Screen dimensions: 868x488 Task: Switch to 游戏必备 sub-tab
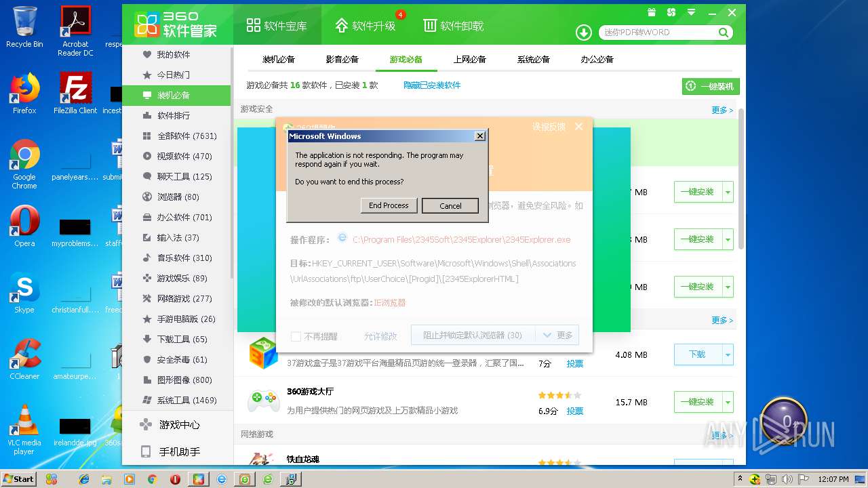[x=406, y=59]
